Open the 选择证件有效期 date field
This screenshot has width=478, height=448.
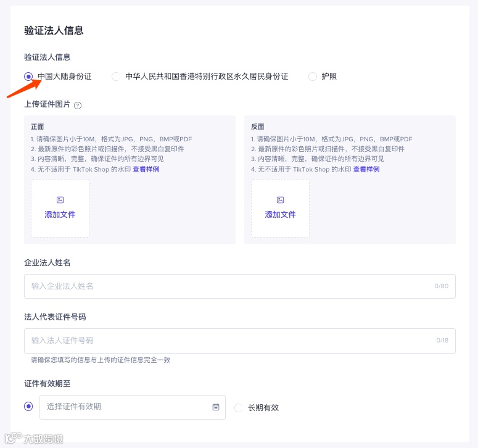point(133,407)
